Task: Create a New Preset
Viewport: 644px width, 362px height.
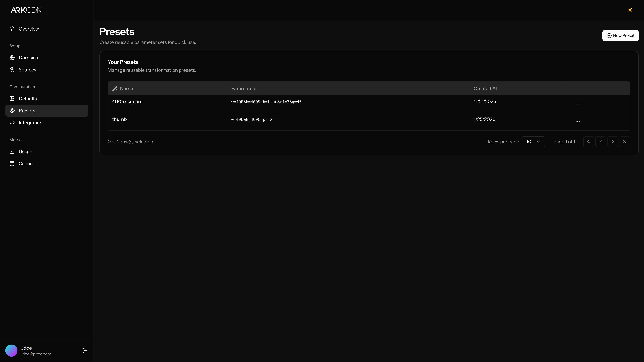Action: pyautogui.click(x=620, y=36)
